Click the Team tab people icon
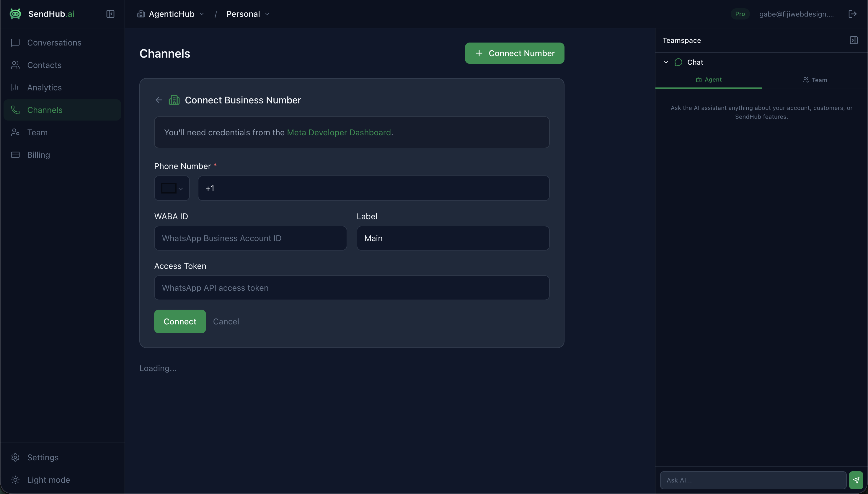 [806, 80]
